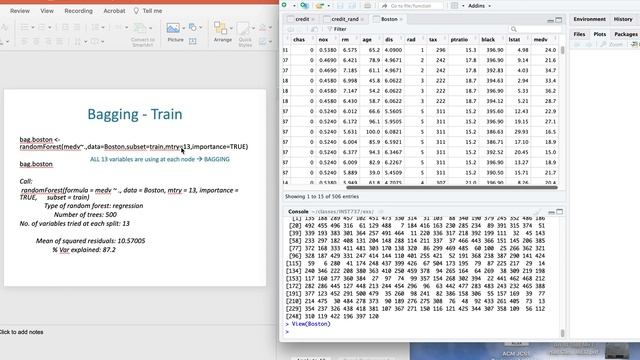Screen dimensions: 640x360
Task: Show data in new window icon
Action: 314,29
